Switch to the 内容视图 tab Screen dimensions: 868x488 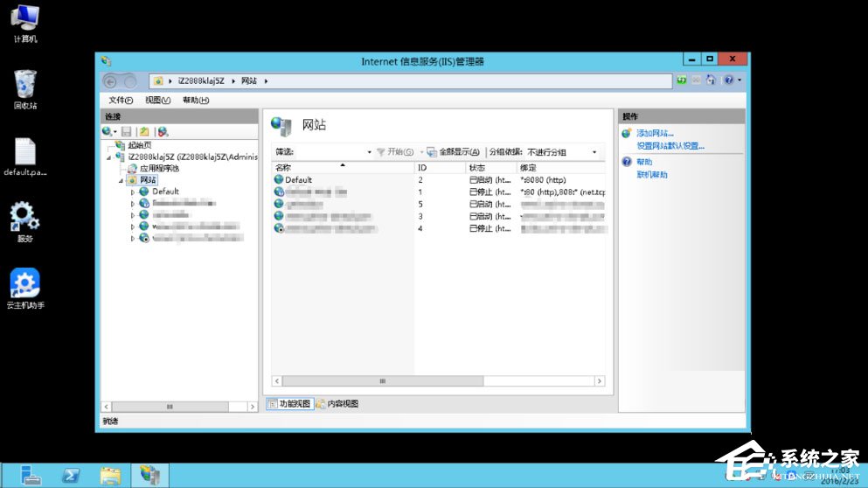tap(337, 404)
